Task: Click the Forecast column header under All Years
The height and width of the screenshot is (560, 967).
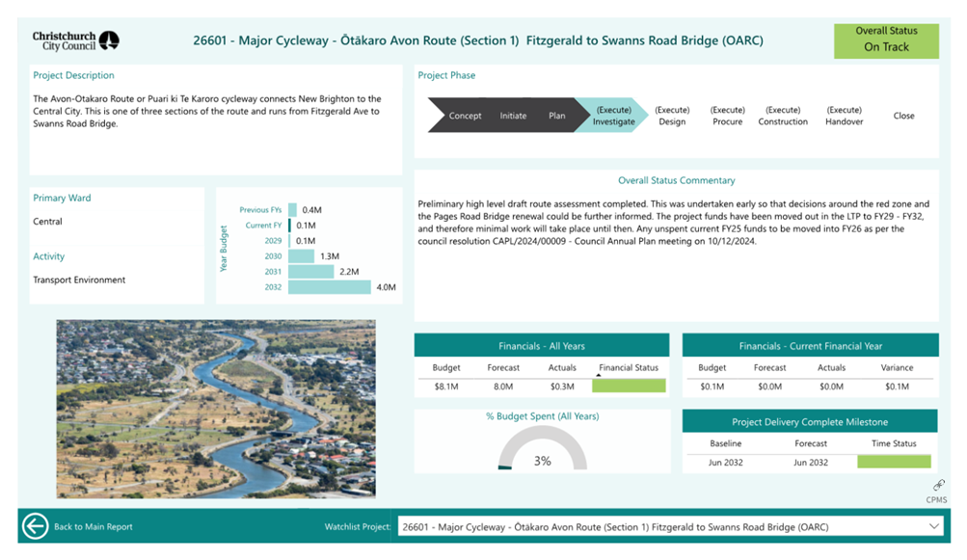Action: (x=503, y=367)
